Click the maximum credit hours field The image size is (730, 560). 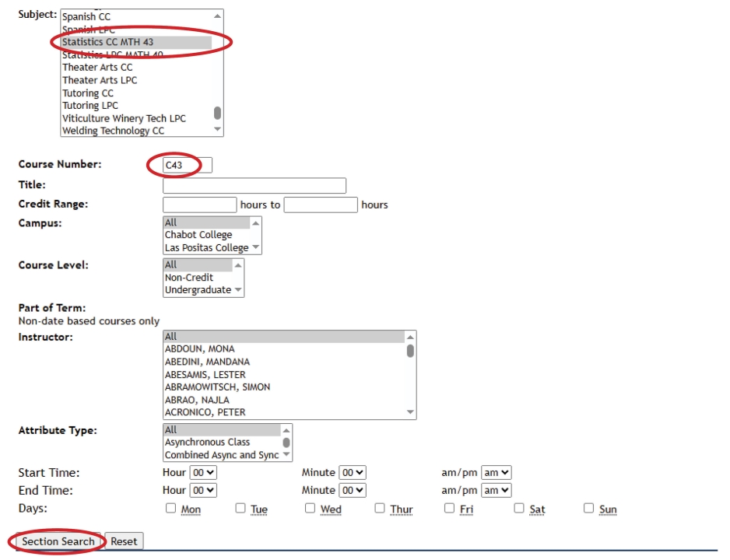pos(321,205)
